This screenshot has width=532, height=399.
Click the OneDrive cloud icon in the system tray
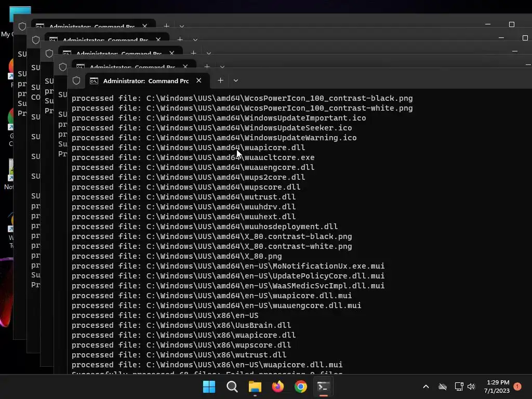click(x=443, y=387)
